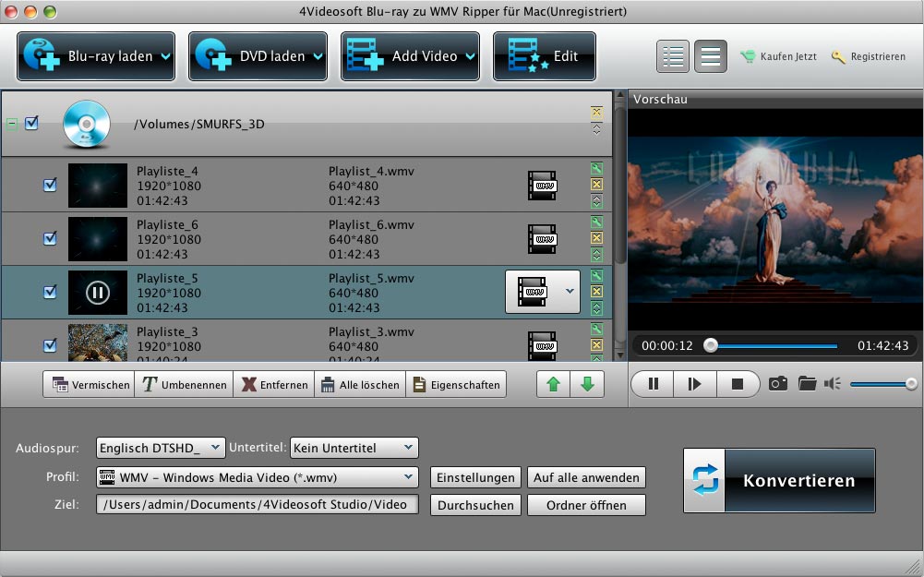This screenshot has width=924, height=577.
Task: Pause the preview playback
Action: (654, 384)
